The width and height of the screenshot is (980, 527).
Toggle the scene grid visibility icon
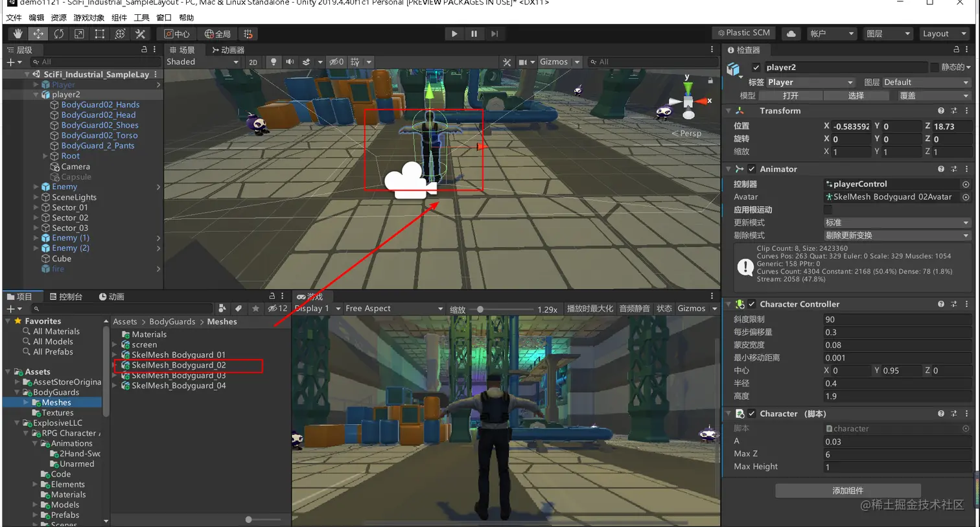355,62
